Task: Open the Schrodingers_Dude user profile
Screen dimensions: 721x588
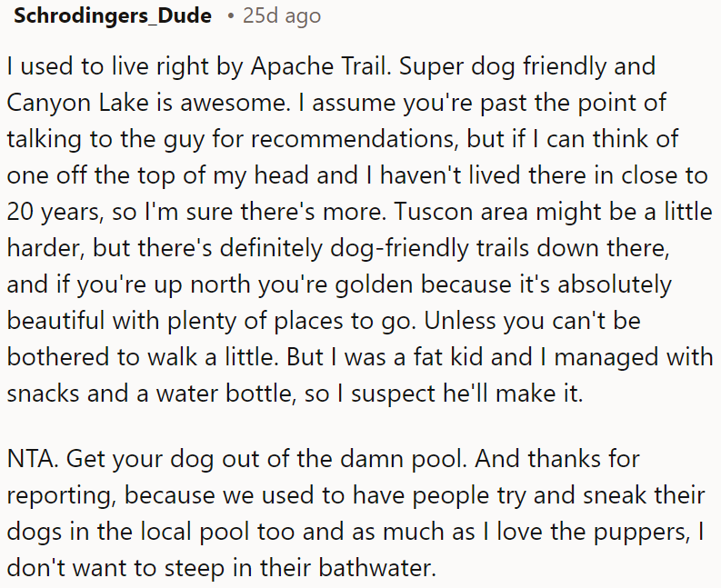Action: click(x=113, y=16)
